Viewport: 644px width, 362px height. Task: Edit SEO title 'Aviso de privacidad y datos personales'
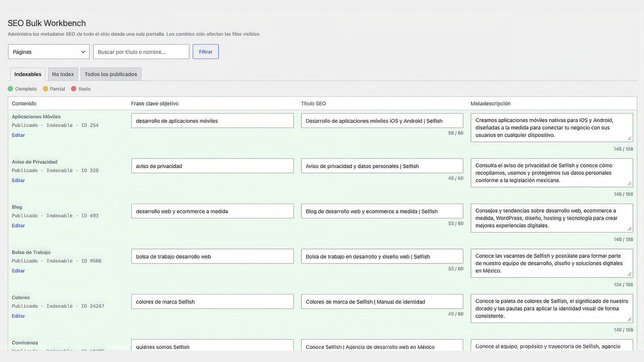tap(382, 166)
